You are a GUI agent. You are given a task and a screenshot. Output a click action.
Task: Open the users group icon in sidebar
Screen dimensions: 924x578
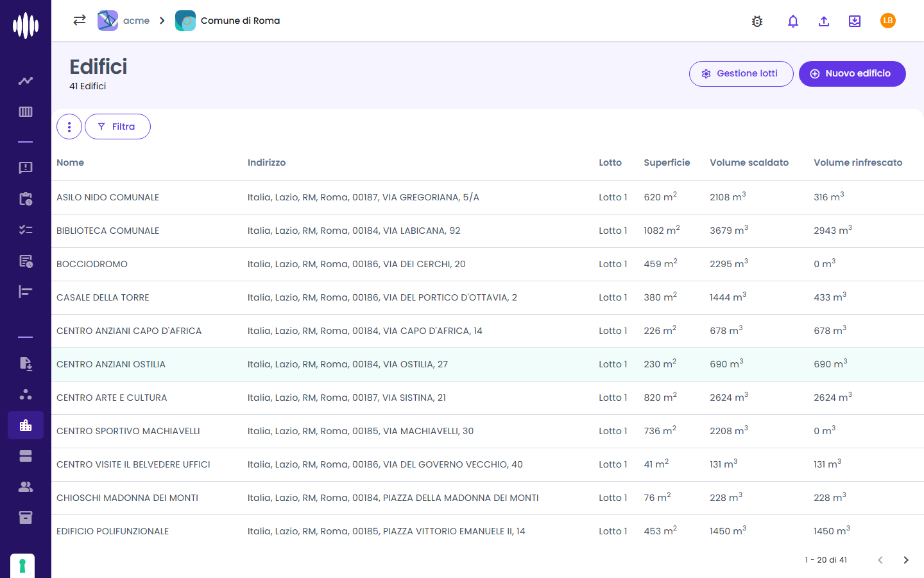tap(26, 487)
